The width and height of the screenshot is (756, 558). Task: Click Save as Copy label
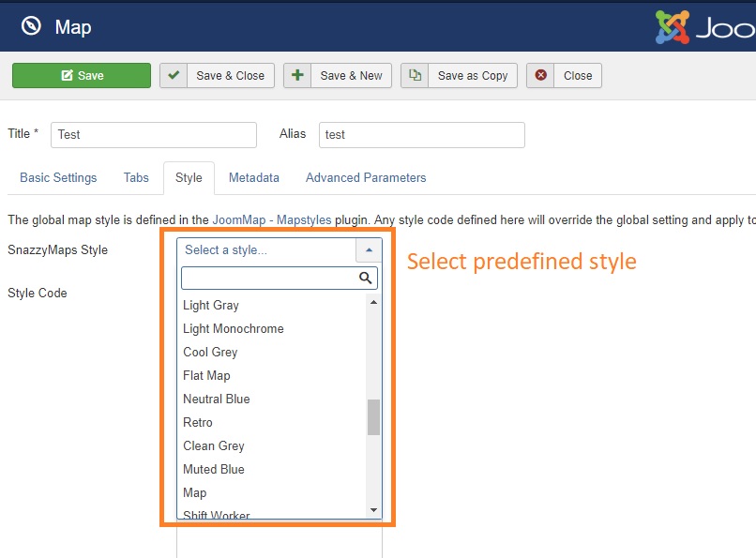[x=473, y=76]
